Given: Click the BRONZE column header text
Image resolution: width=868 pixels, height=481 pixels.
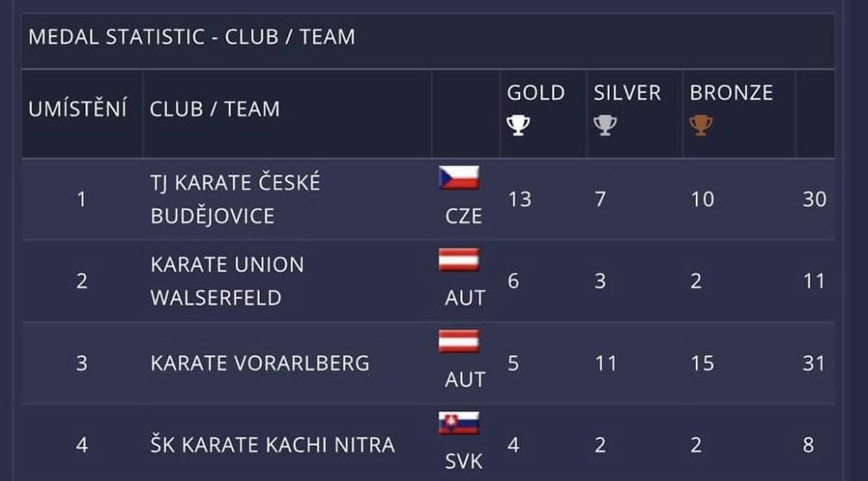Looking at the screenshot, I should tap(731, 93).
